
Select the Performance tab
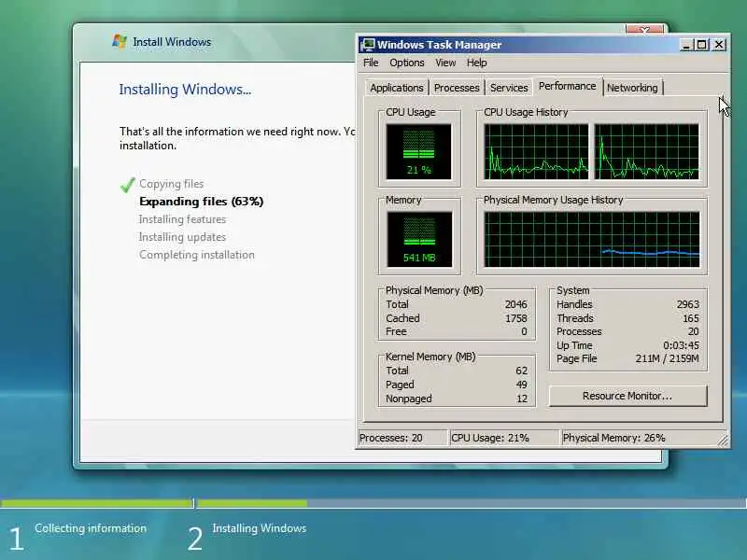pyautogui.click(x=567, y=86)
